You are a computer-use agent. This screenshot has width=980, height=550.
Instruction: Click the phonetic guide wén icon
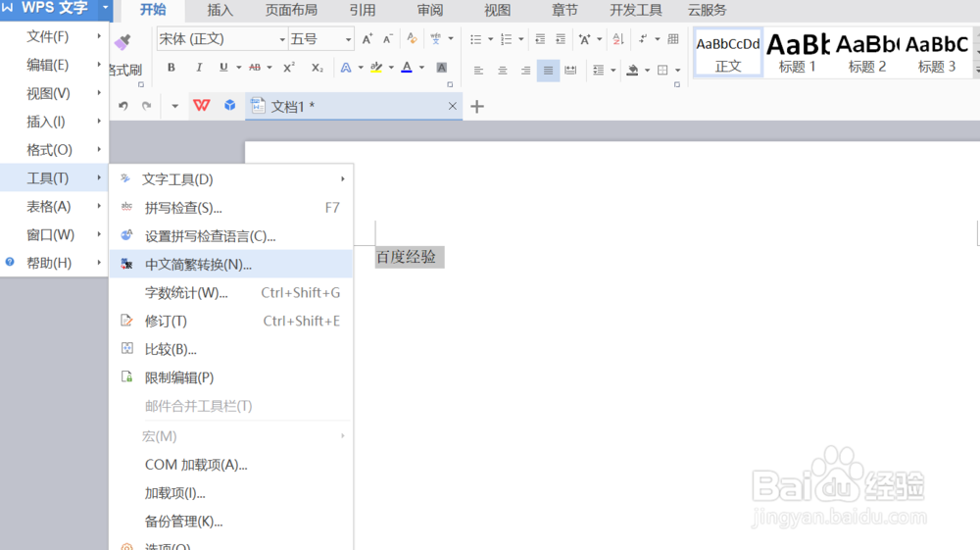click(436, 39)
